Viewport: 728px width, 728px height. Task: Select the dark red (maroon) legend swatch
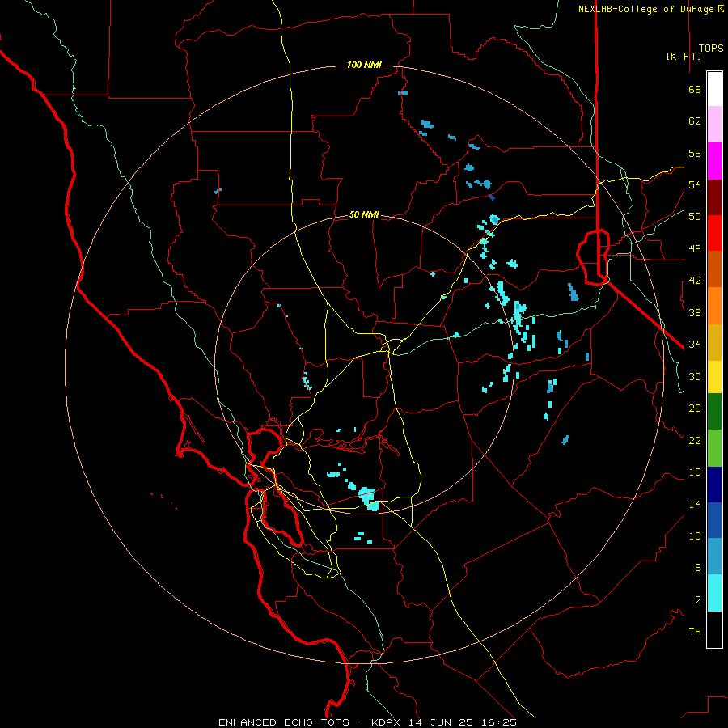pos(714,197)
